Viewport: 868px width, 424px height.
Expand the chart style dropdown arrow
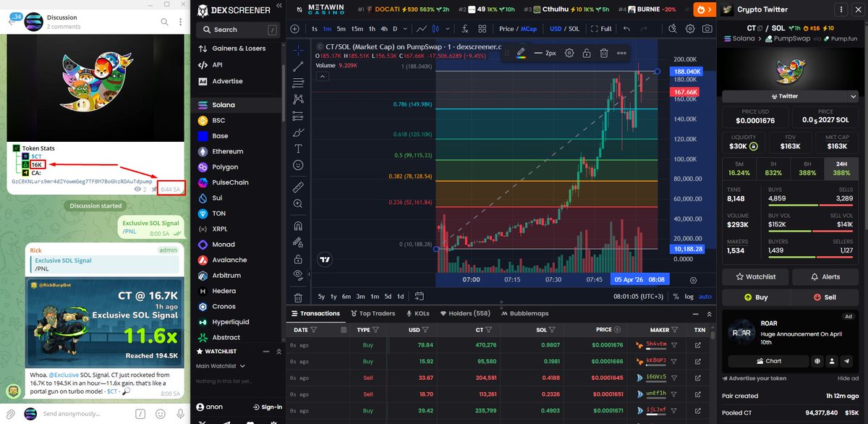[x=448, y=29]
